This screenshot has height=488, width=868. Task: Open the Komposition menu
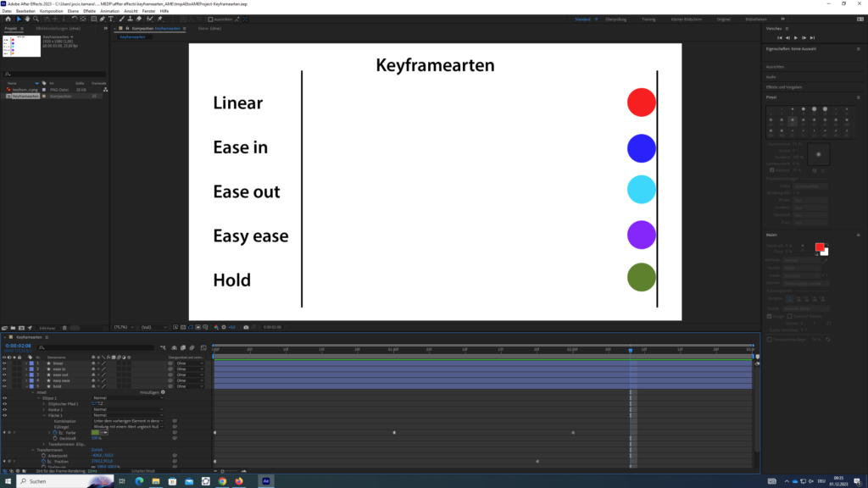tap(51, 11)
